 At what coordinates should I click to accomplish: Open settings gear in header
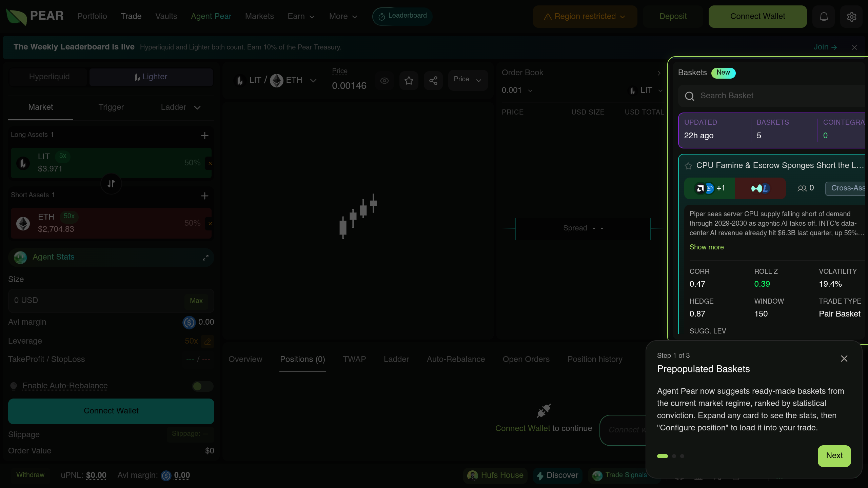851,17
